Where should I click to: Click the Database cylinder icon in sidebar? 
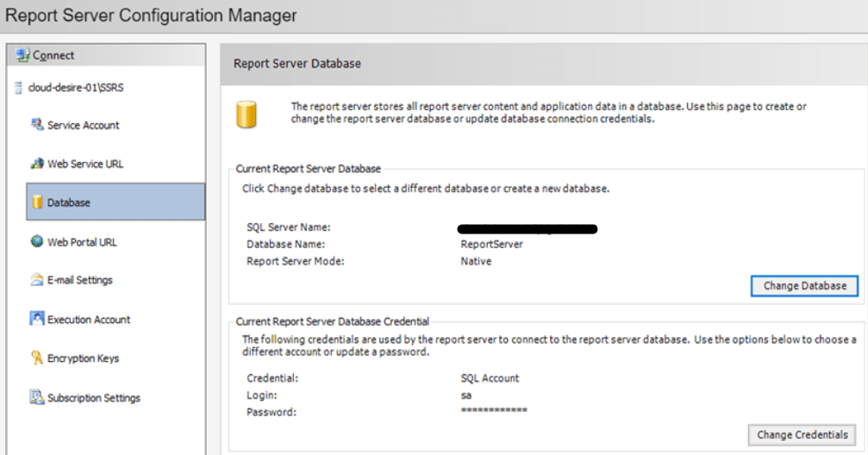37,203
